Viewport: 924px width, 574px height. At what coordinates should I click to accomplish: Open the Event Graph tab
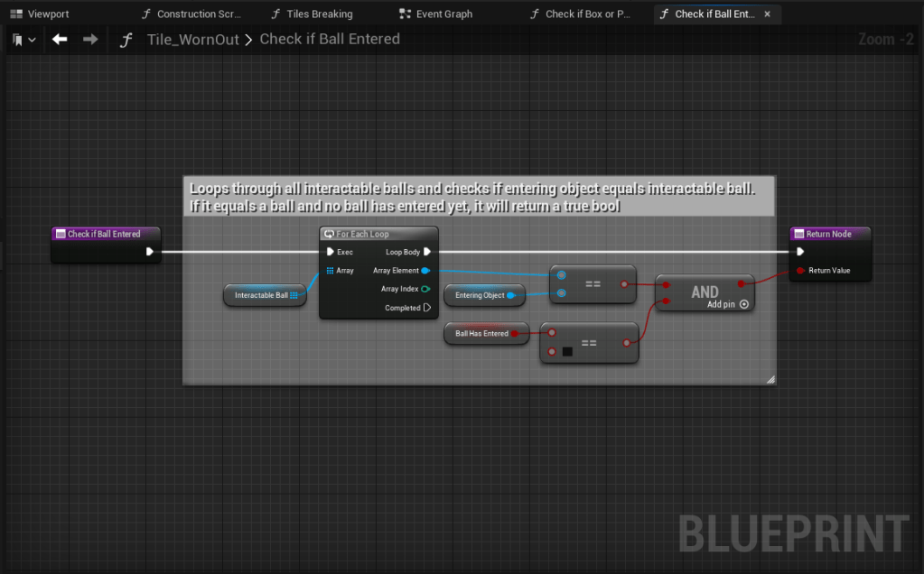tap(435, 14)
